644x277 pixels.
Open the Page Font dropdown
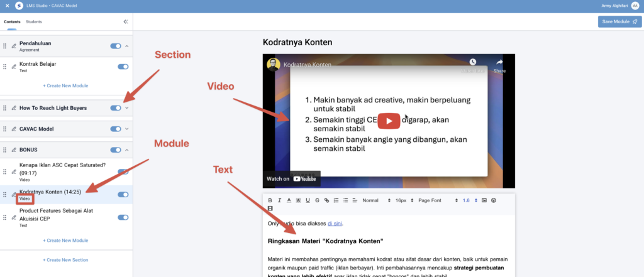[433, 200]
